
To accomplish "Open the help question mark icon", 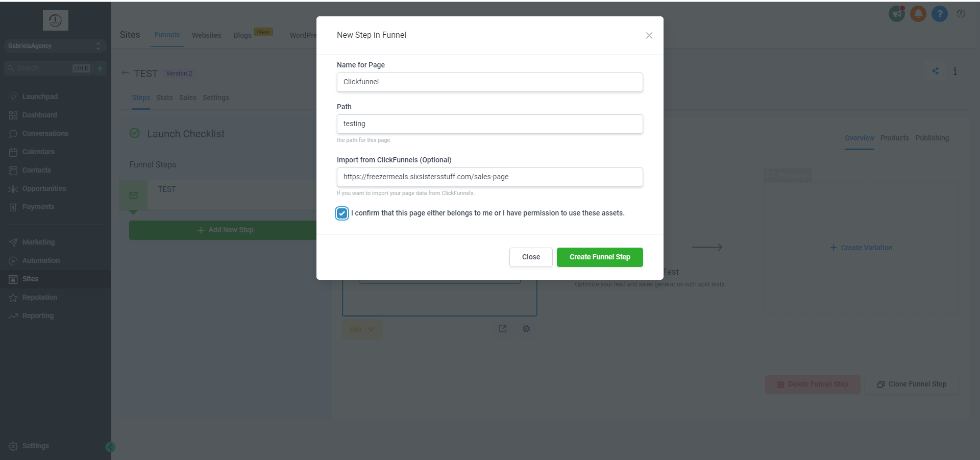I will coord(940,14).
